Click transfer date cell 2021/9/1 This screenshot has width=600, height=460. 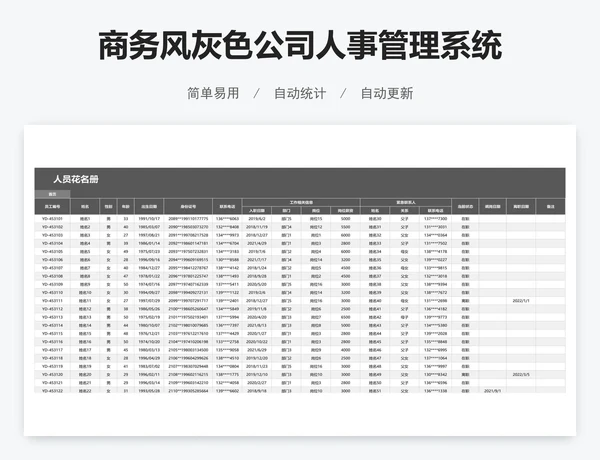coord(492,391)
